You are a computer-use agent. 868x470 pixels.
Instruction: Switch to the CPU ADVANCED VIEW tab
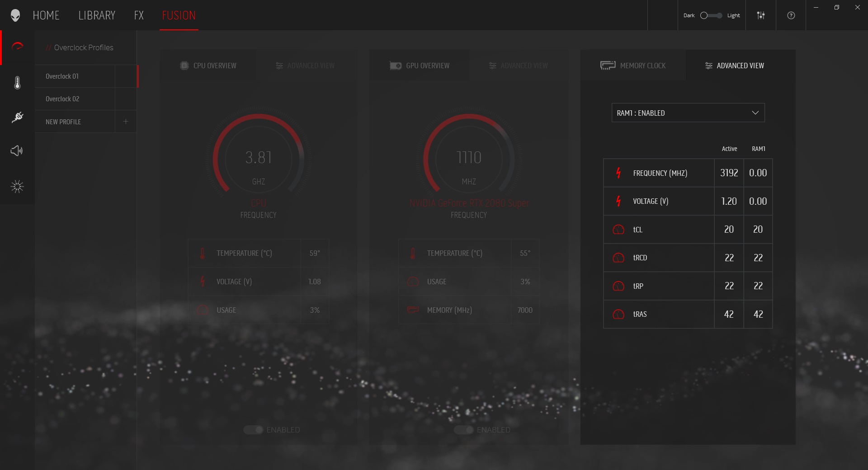(x=305, y=66)
